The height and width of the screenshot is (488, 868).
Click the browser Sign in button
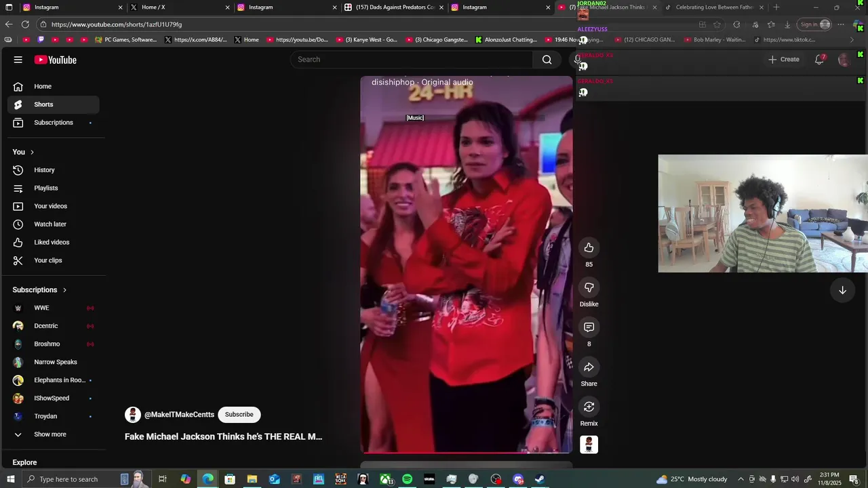(814, 24)
